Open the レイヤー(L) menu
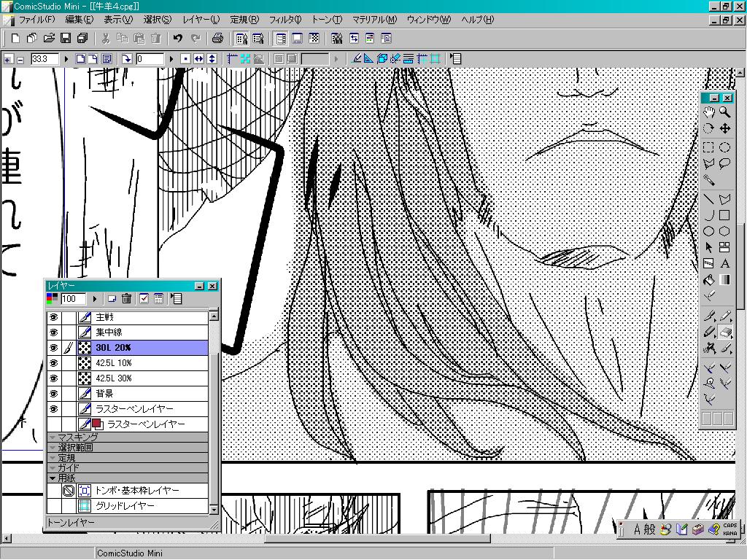Image resolution: width=747 pixels, height=560 pixels. tap(201, 20)
